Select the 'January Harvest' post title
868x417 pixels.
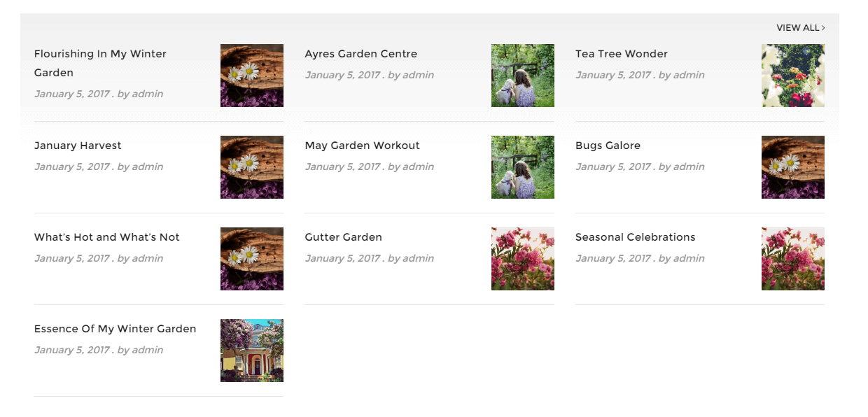point(78,146)
